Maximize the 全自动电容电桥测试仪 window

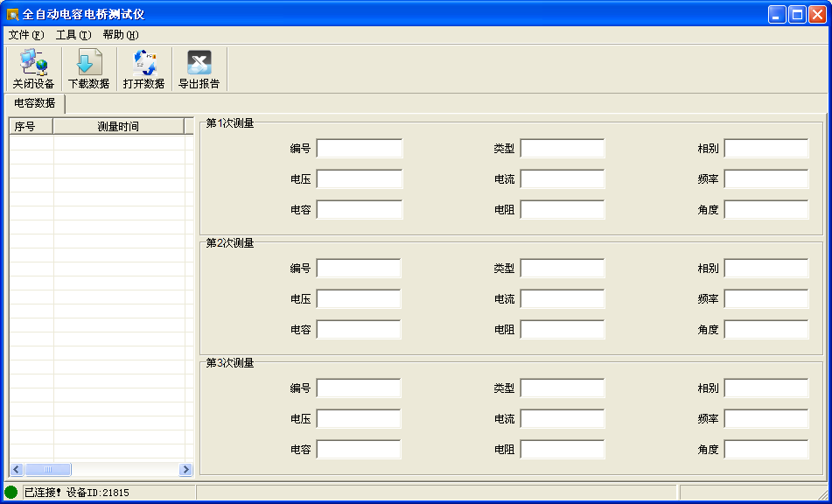pos(797,14)
